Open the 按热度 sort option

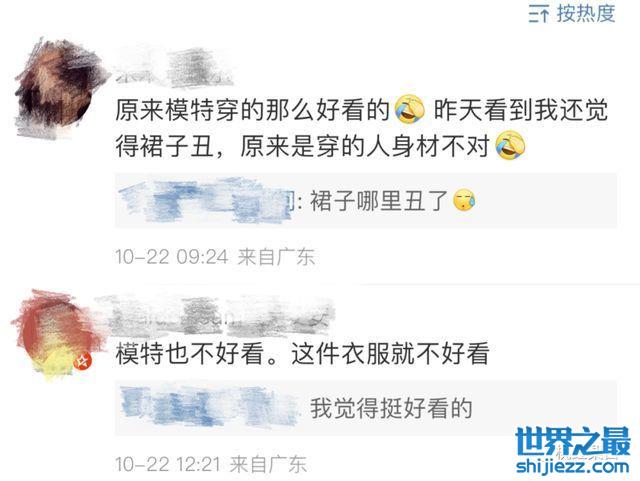point(572,13)
